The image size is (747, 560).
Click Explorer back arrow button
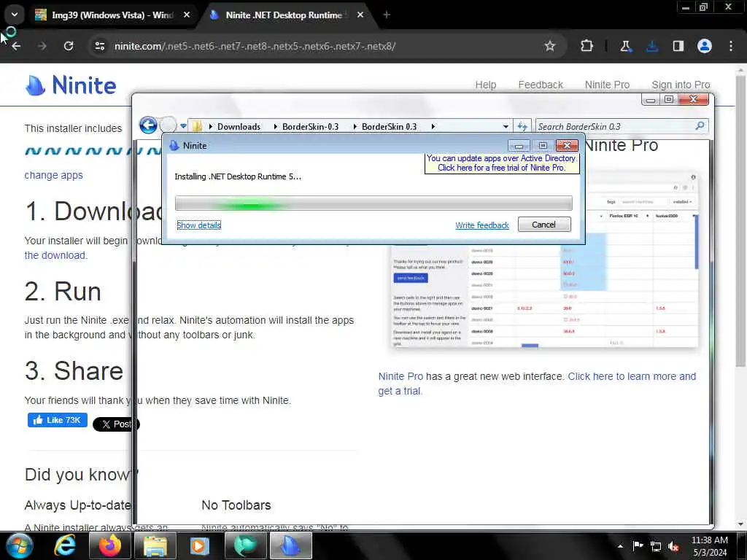pos(148,125)
